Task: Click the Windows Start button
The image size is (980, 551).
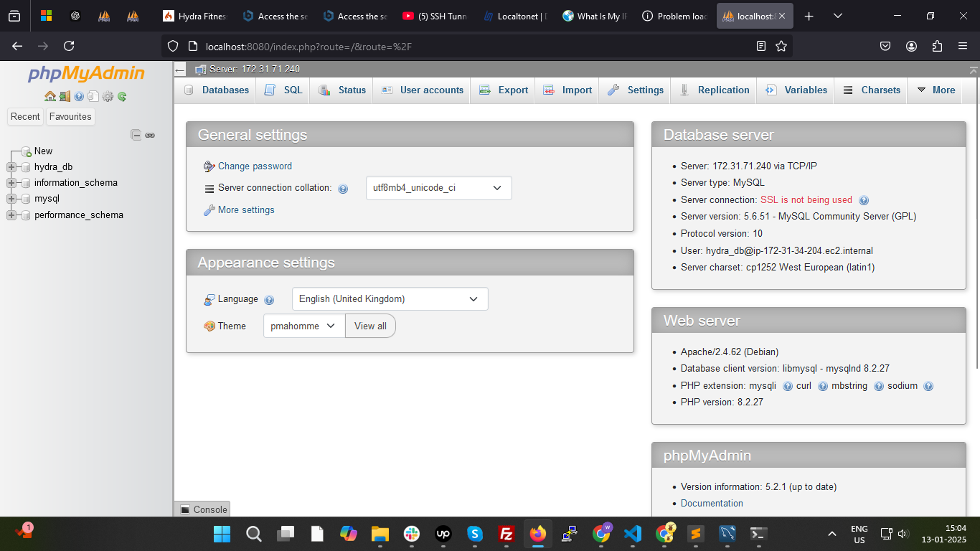Action: coord(222,534)
